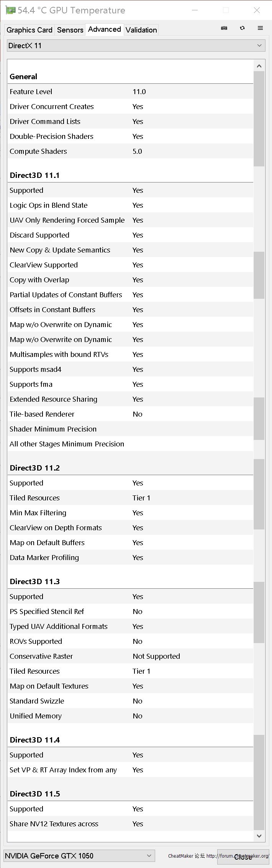
Task: Click the scroll up arrow of the list
Action: click(x=259, y=66)
